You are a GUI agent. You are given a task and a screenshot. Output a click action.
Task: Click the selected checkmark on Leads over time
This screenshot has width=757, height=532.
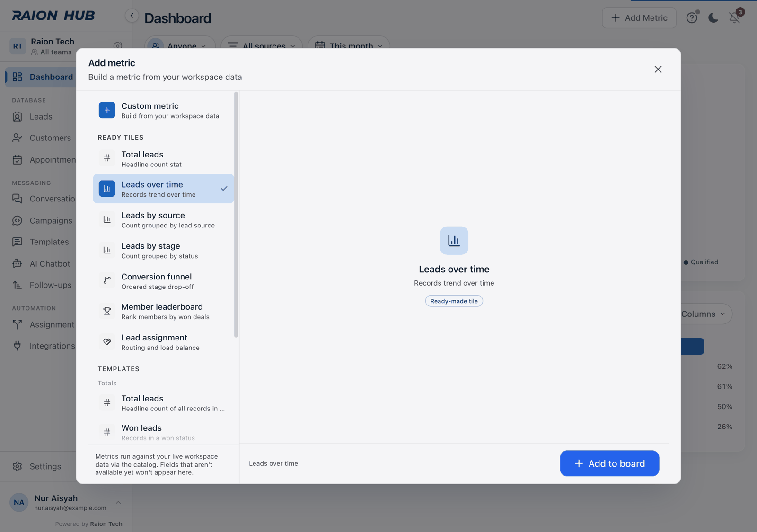[x=224, y=189]
